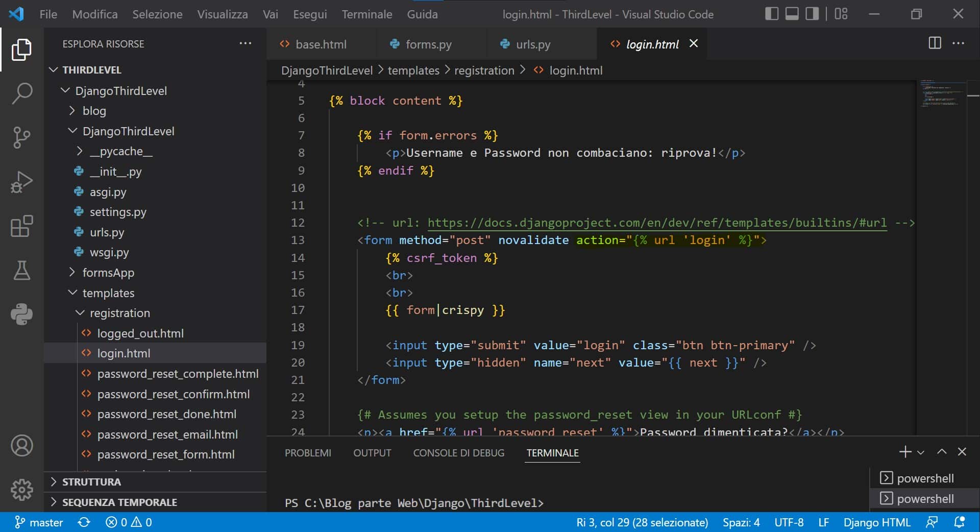Toggle the secondary sidebar layout button
Viewport: 980px width, 532px height.
812,14
